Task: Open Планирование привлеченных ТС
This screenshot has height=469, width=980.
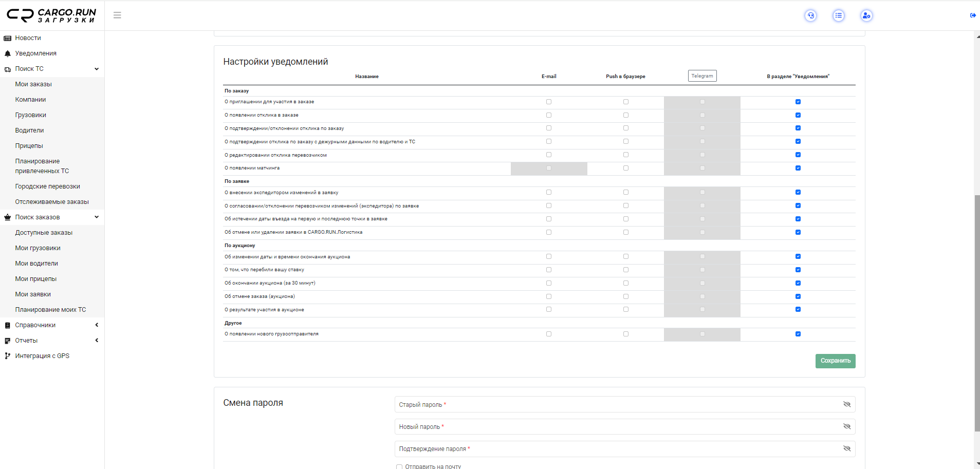Action: pos(42,166)
